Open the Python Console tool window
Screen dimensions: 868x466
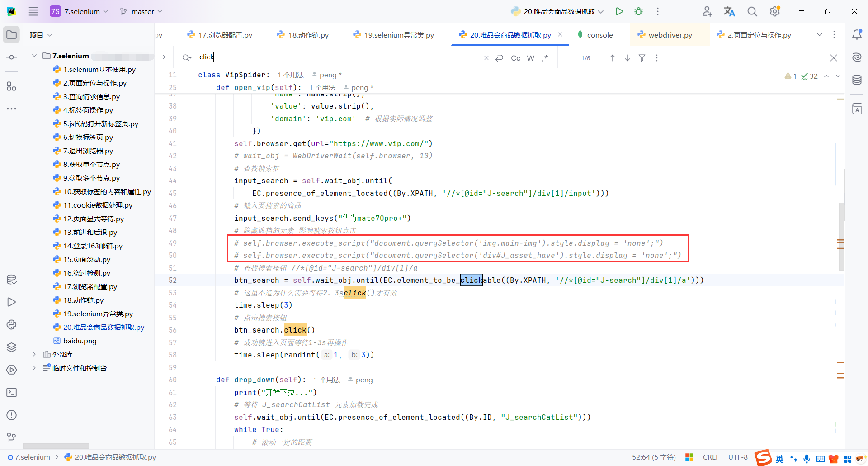coord(11,325)
